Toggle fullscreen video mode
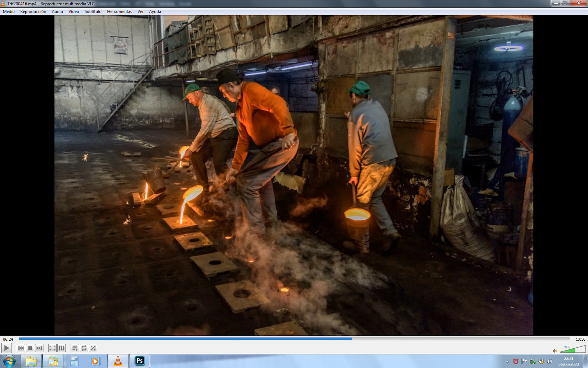This screenshot has width=588, height=368. (x=52, y=348)
